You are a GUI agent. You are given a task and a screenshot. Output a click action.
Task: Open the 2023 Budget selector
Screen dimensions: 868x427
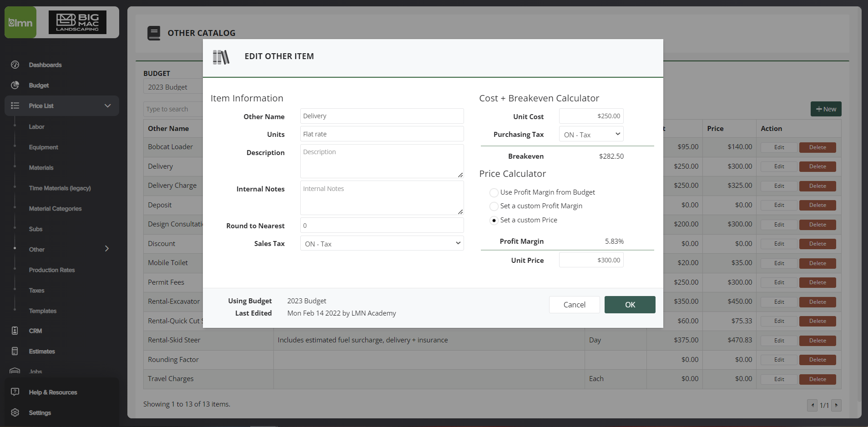tap(173, 87)
